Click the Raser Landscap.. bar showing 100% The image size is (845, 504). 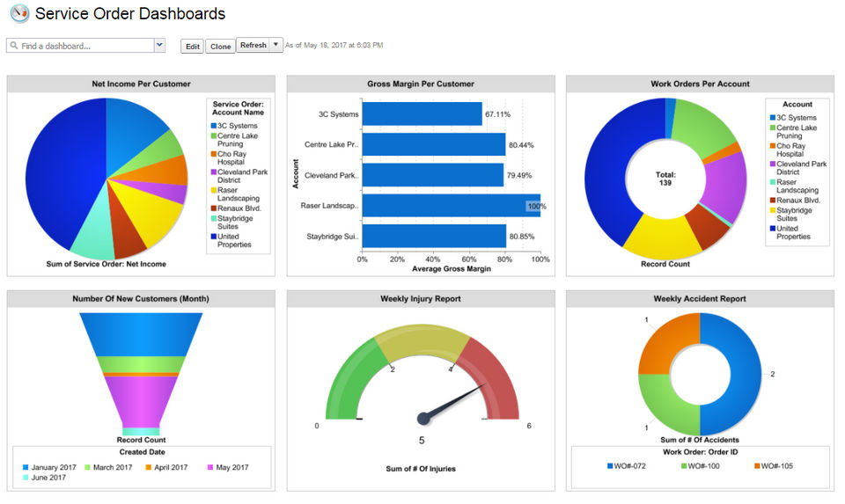click(x=452, y=206)
